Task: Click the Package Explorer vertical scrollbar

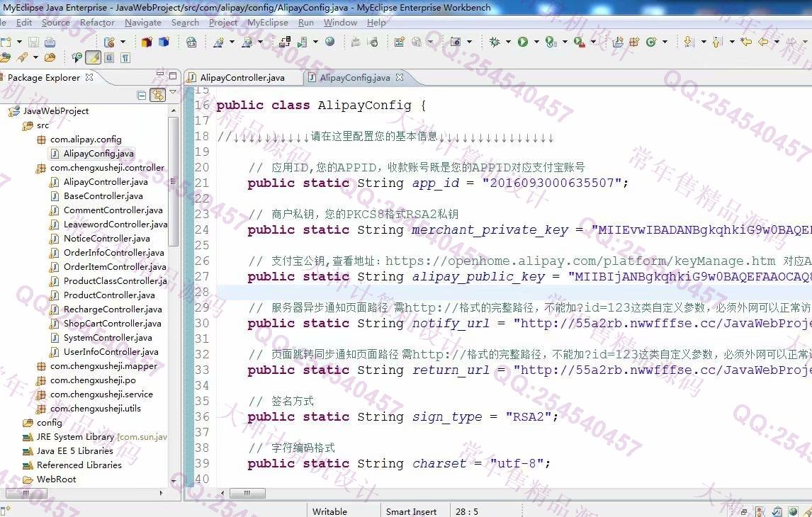Action: [174, 181]
